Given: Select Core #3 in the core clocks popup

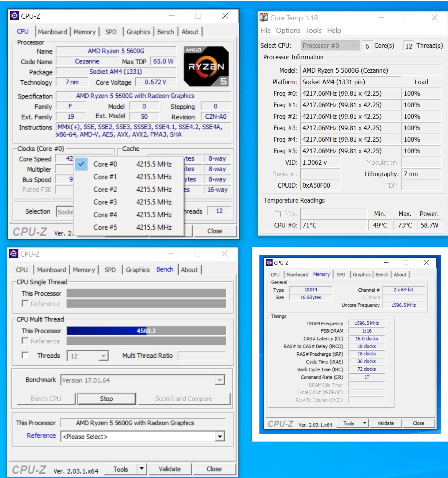Looking at the screenshot, I should (x=129, y=202).
